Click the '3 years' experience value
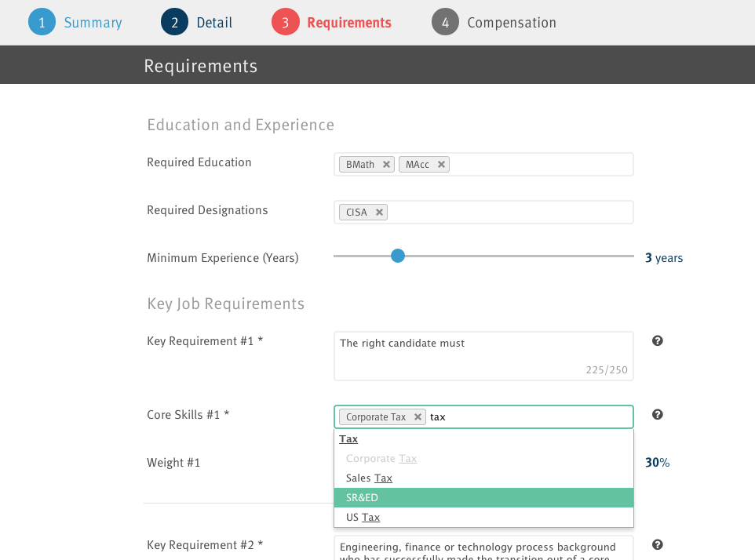The image size is (755, 560). [x=664, y=258]
